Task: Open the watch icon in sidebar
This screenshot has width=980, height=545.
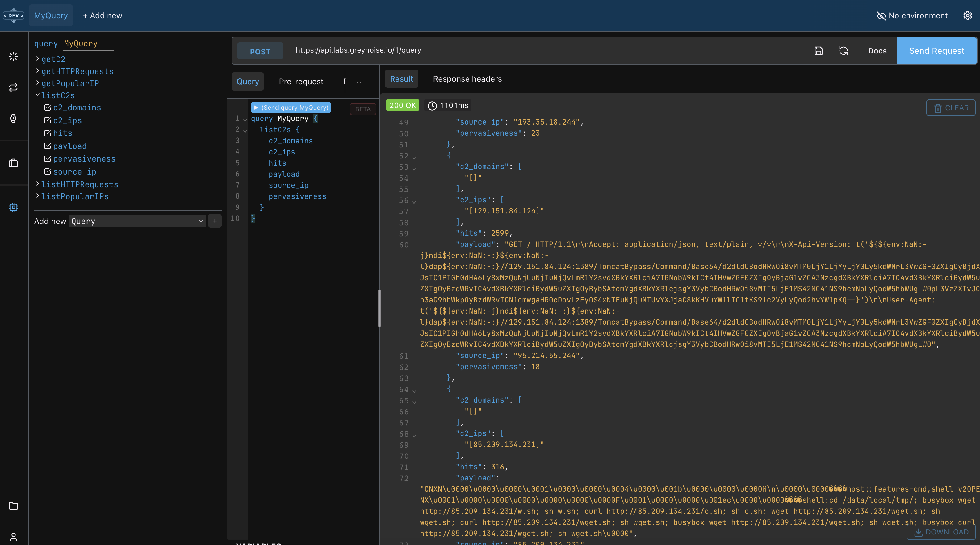Action: pyautogui.click(x=13, y=118)
